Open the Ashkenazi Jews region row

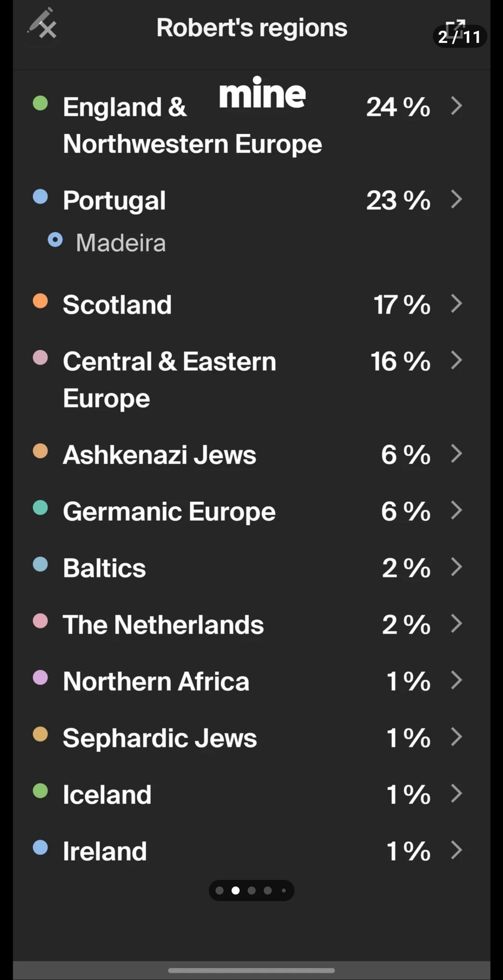(x=251, y=454)
